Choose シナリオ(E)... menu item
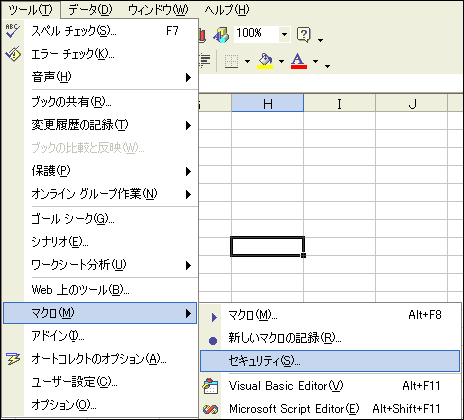The image size is (464, 420). tap(100, 242)
